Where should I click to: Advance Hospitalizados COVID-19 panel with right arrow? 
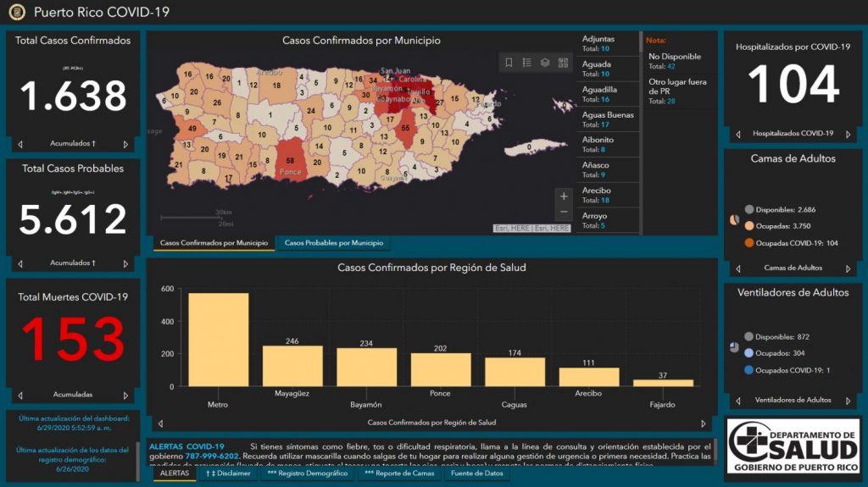pyautogui.click(x=849, y=134)
